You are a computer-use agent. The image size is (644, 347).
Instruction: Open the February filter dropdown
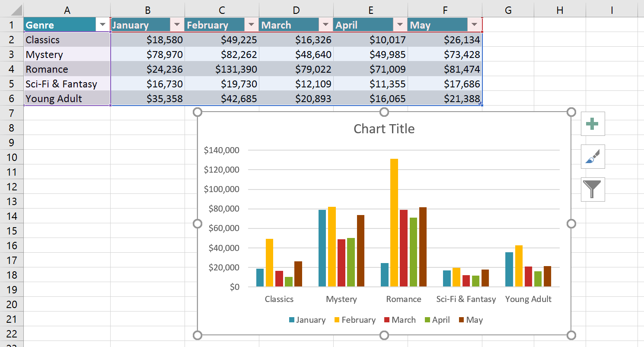click(251, 25)
